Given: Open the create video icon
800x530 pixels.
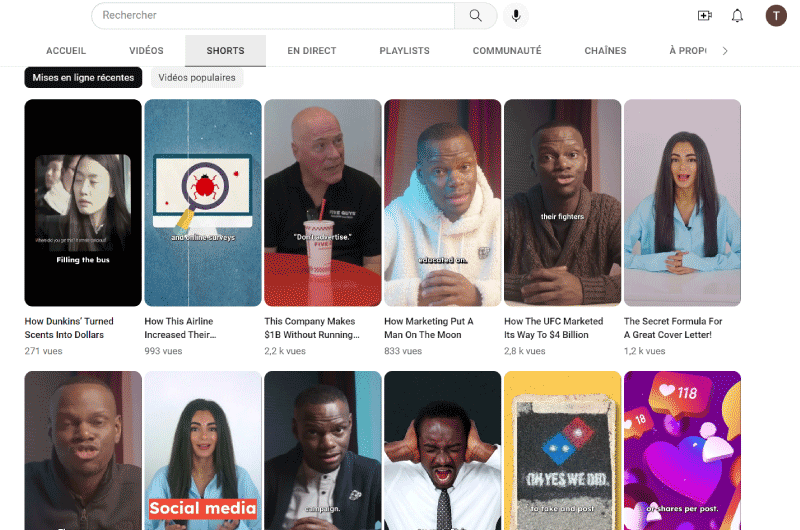Looking at the screenshot, I should point(705,16).
